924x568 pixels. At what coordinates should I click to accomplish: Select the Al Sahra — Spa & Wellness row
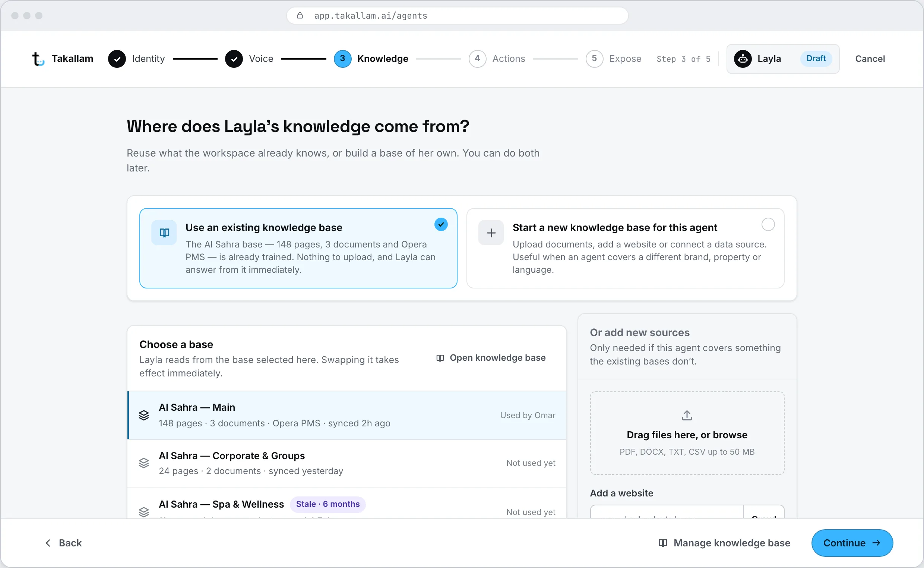[346, 504]
